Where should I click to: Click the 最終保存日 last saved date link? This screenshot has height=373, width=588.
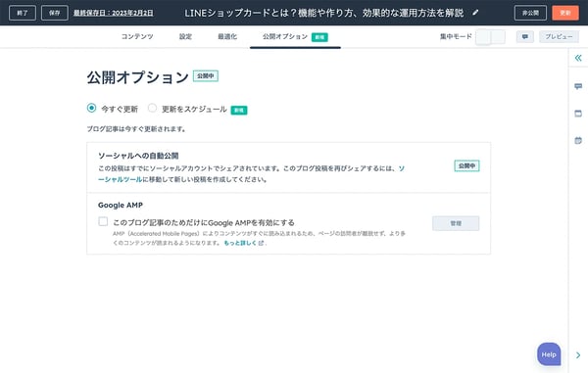click(x=114, y=13)
